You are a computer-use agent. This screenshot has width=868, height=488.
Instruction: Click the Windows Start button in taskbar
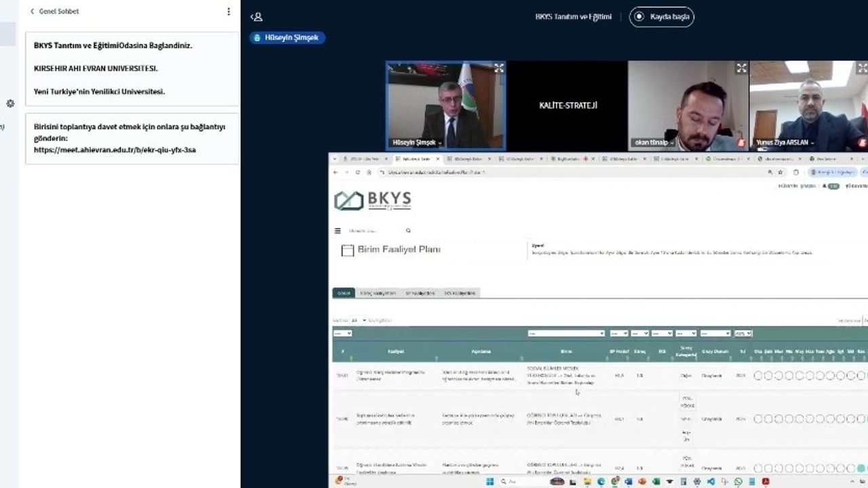point(488,482)
